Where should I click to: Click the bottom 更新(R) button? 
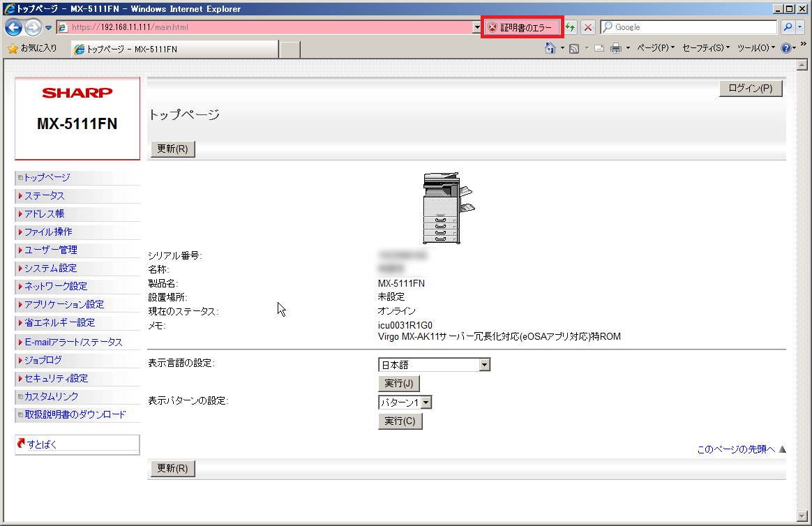tap(172, 469)
